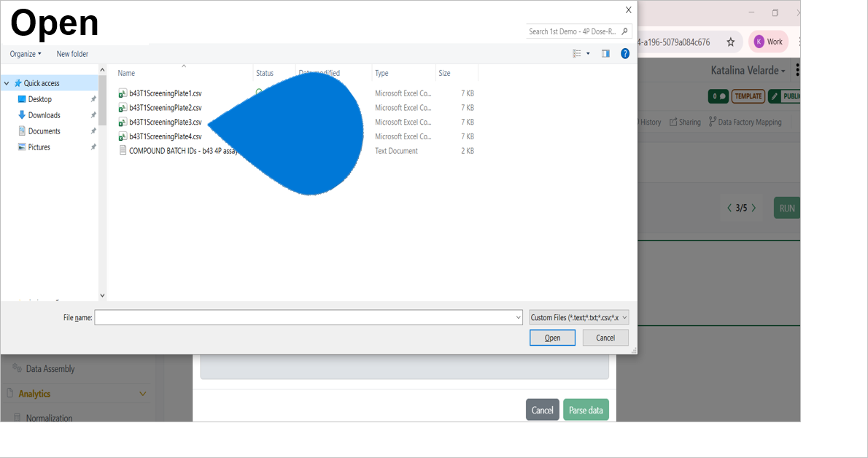Click the dialog's Cancel button
This screenshot has width=868, height=458.
(x=605, y=338)
